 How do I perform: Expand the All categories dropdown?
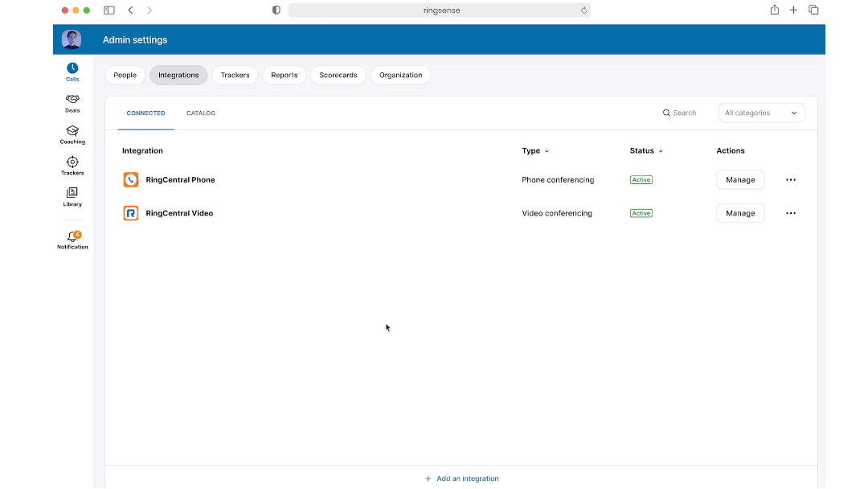761,113
